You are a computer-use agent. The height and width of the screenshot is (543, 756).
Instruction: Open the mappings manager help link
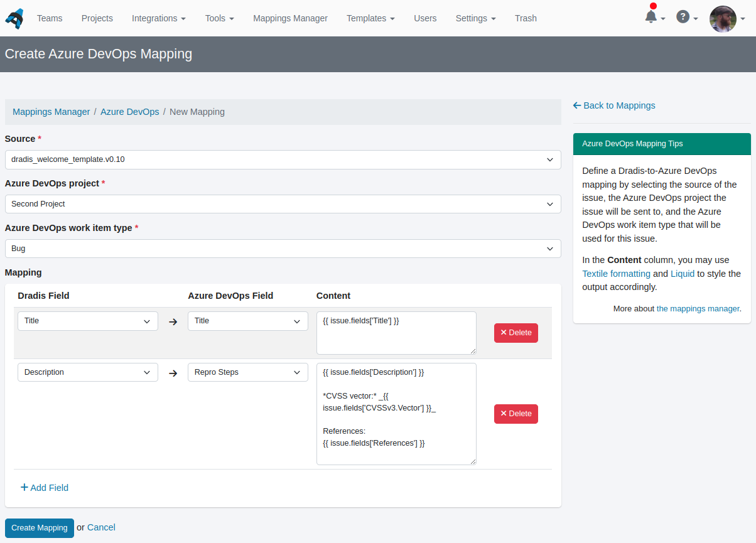click(698, 309)
